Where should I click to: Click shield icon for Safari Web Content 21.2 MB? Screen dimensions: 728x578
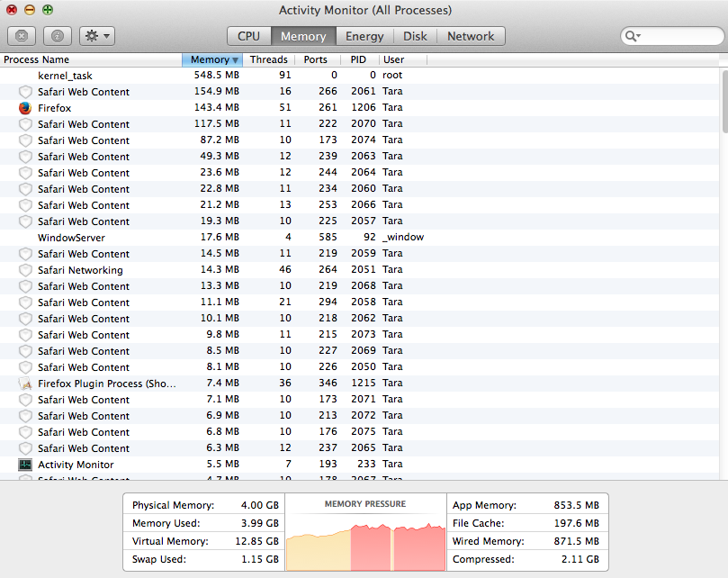[x=25, y=205]
